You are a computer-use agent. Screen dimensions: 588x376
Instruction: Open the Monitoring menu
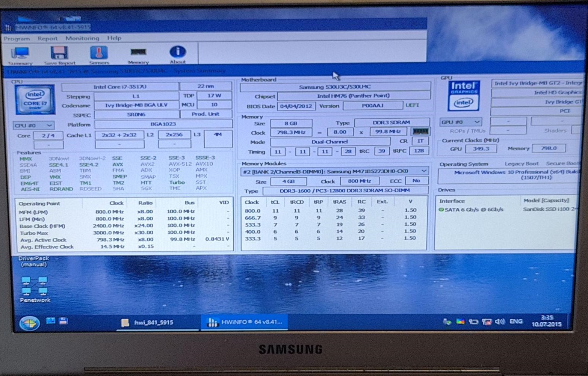tap(82, 38)
